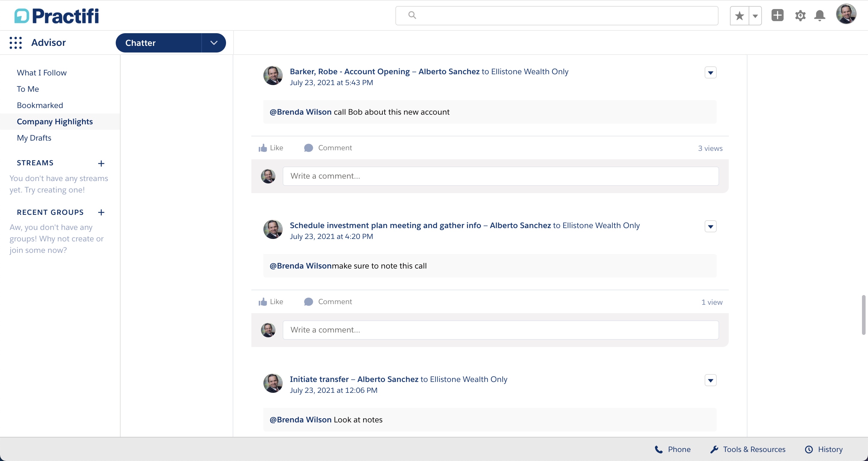
Task: Open the user profile avatar menu
Action: click(x=846, y=14)
